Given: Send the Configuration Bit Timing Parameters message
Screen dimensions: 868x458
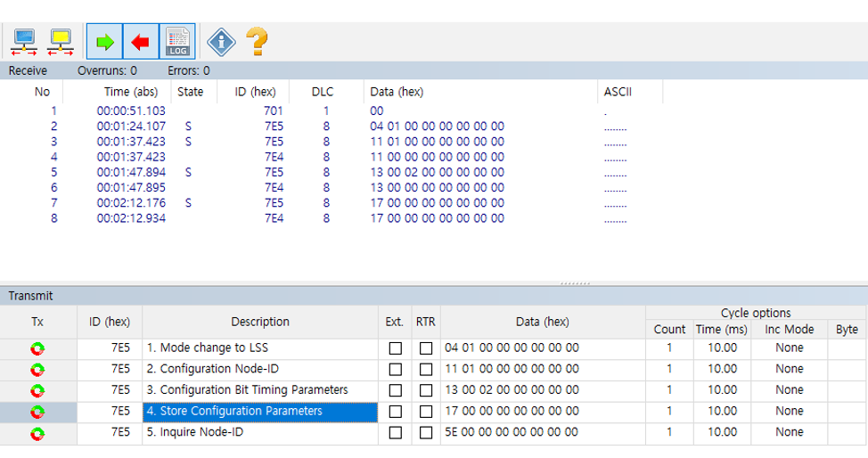Looking at the screenshot, I should coord(37,391).
